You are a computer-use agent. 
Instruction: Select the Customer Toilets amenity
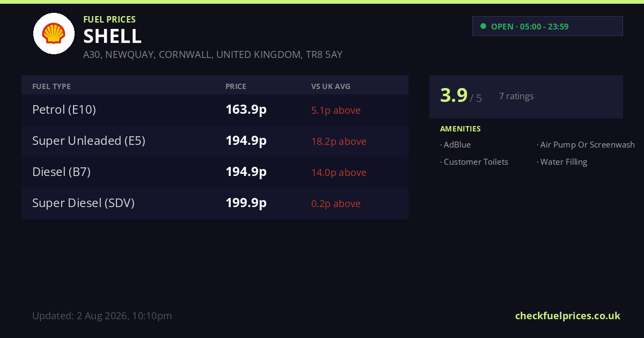pyautogui.click(x=474, y=162)
